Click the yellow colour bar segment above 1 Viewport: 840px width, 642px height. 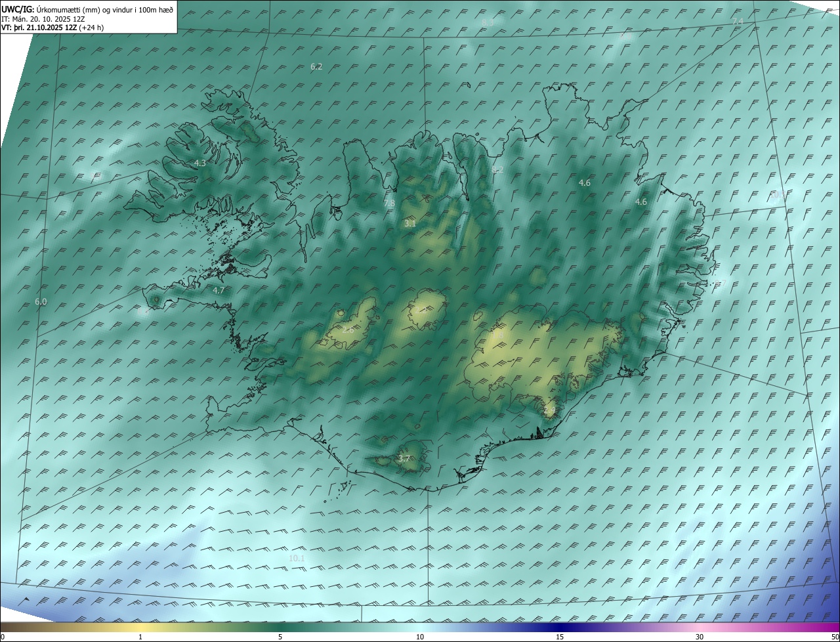(x=140, y=628)
